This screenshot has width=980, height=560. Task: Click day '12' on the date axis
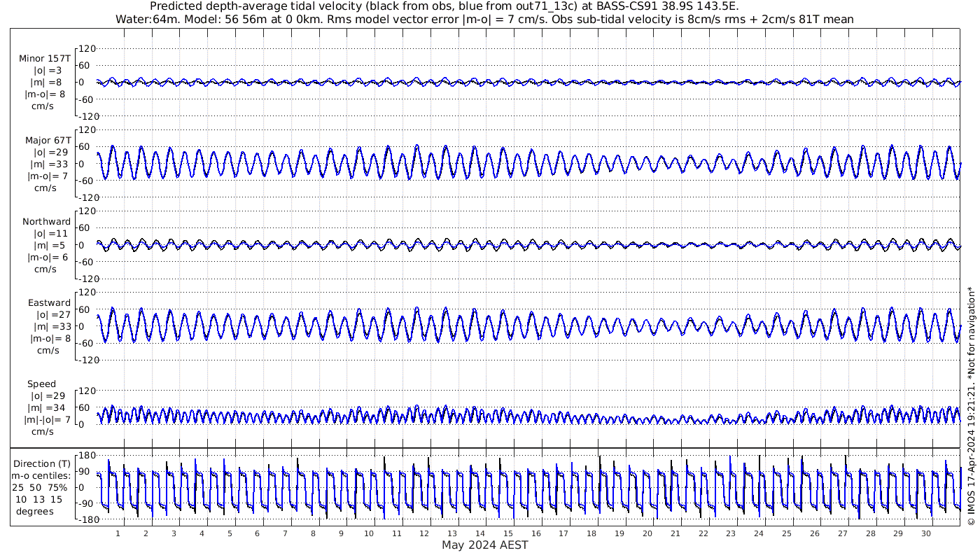tap(424, 533)
